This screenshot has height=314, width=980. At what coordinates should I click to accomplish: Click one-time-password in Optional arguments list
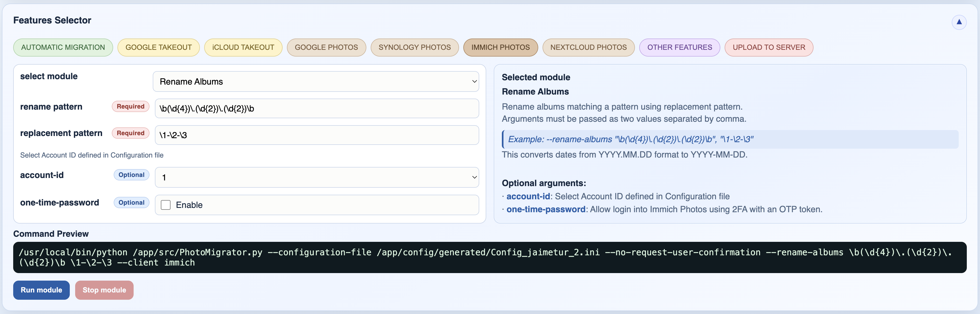tap(545, 210)
